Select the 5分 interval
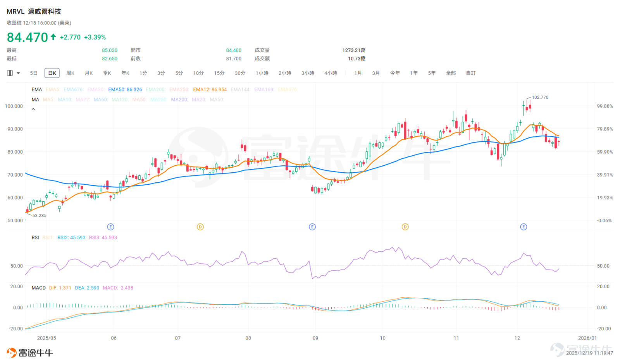The height and width of the screenshot is (364, 620). [179, 73]
